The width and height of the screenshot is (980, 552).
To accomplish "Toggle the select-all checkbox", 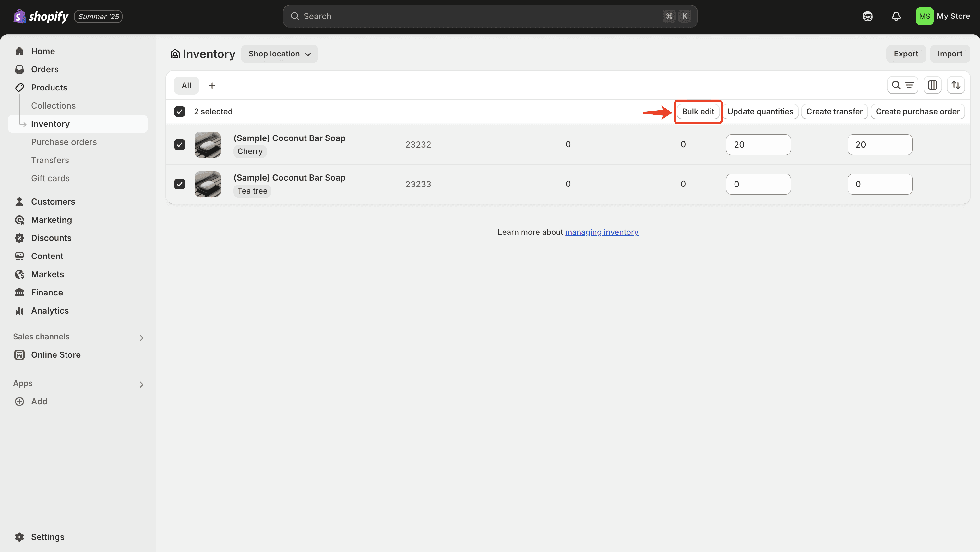I will (179, 111).
